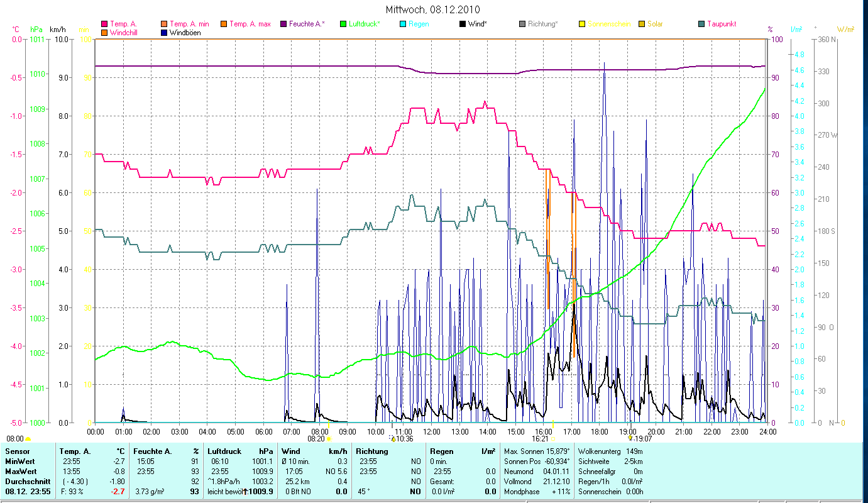Select the 'Solar' legend label
The image size is (868, 503).
pos(655,24)
